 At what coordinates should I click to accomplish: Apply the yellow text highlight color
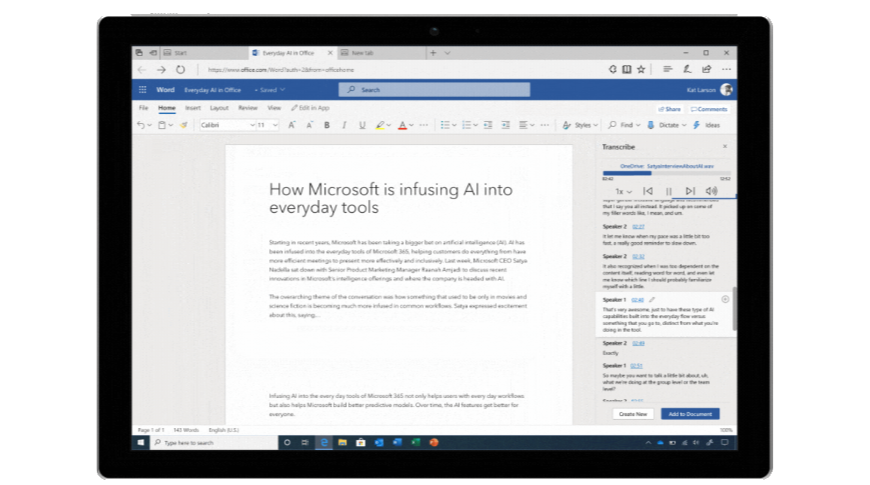pos(380,125)
